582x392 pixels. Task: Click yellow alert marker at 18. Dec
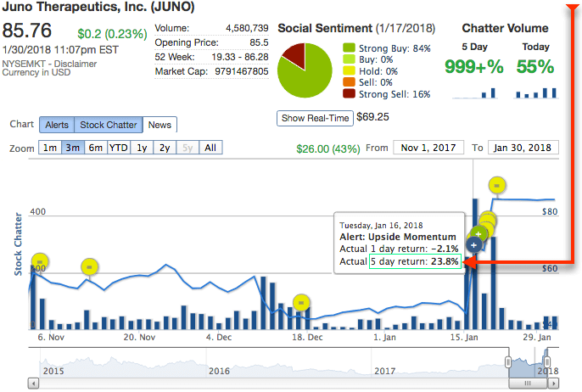tap(301, 303)
